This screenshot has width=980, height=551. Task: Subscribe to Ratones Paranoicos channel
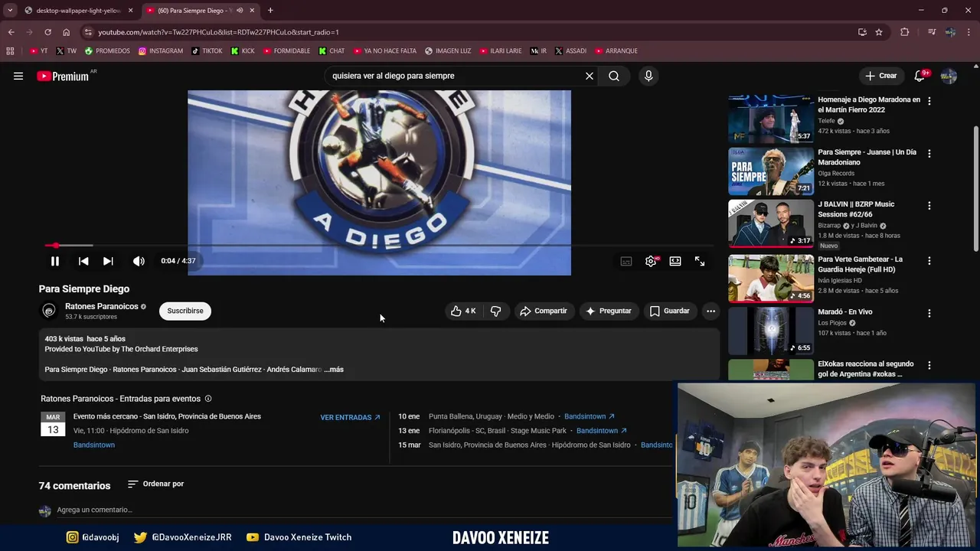[185, 311]
